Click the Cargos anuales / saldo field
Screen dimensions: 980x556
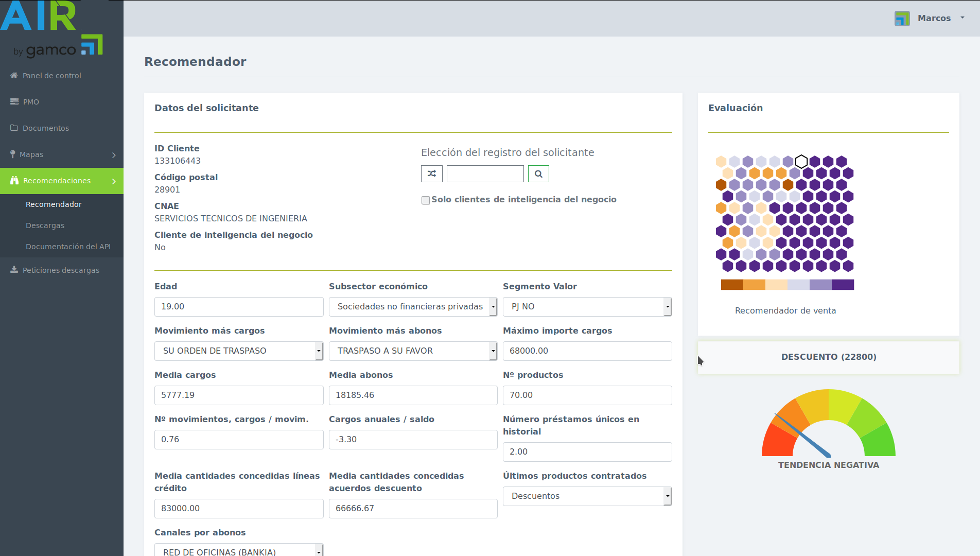click(413, 440)
